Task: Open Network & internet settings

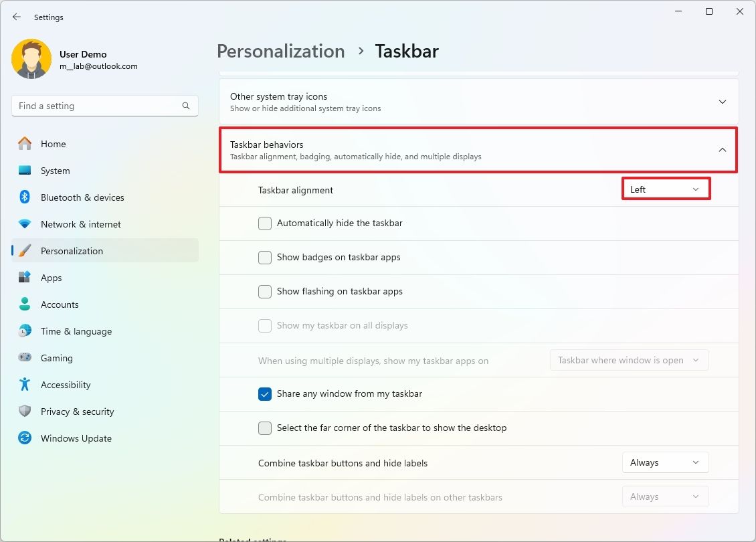Action: tap(80, 224)
